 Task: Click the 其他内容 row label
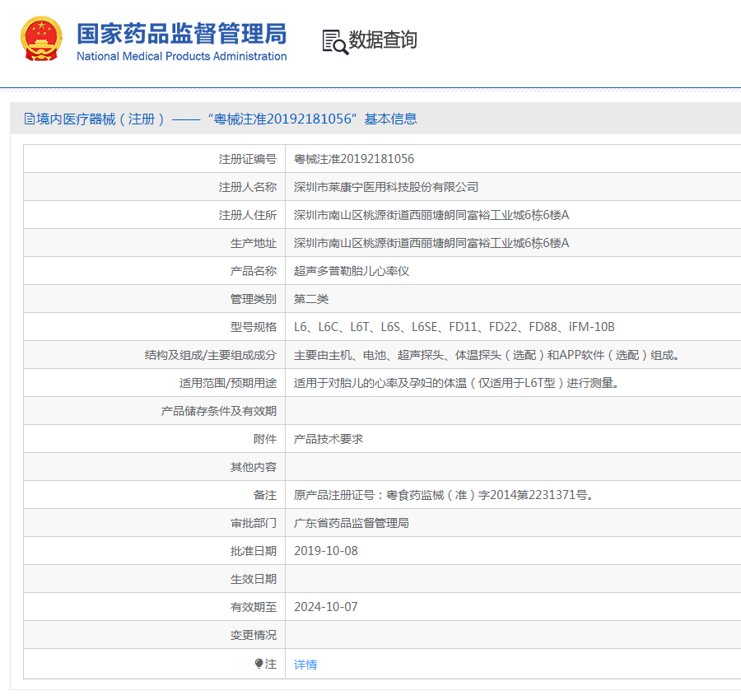(254, 467)
